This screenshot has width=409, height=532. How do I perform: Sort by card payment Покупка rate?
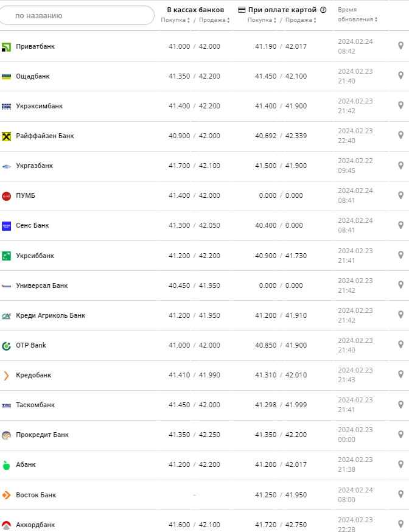pos(262,20)
